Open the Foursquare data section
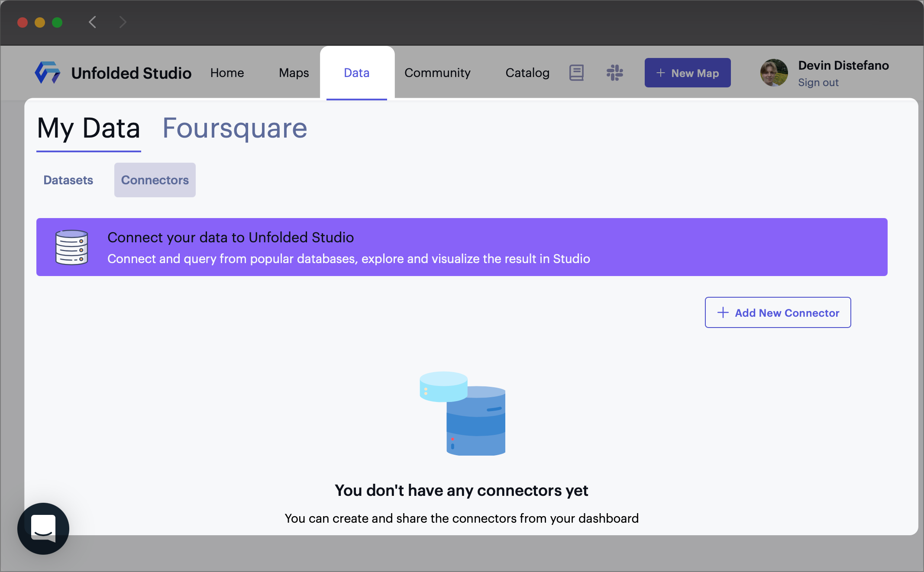 [x=234, y=127]
